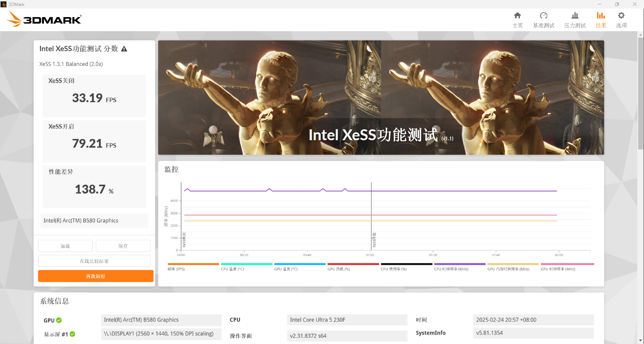
Task: Click the Intel Core Ultra 5 230F CPU field
Action: (347, 320)
